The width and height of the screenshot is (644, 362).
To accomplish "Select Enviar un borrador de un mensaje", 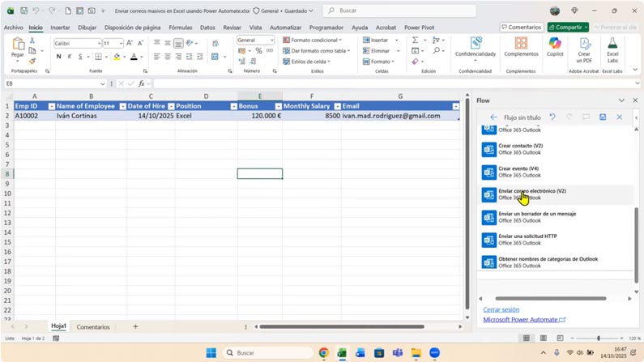I will coord(557,217).
